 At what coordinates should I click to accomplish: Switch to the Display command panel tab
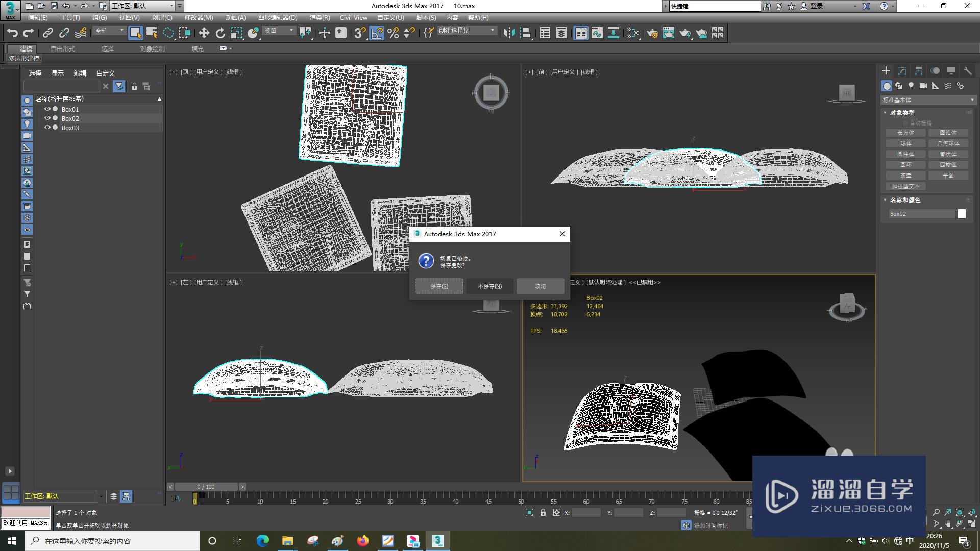[951, 71]
